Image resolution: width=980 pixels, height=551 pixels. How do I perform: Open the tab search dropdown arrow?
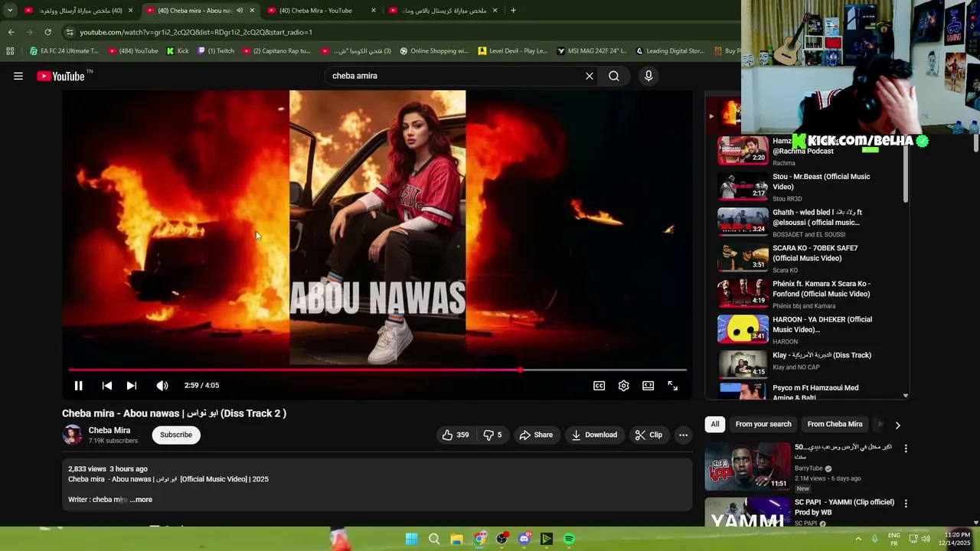(9, 11)
